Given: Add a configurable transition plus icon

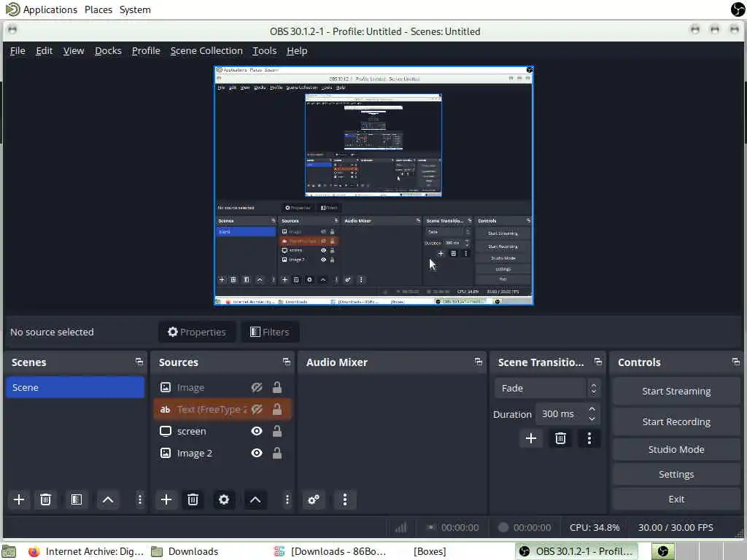Looking at the screenshot, I should pos(531,438).
